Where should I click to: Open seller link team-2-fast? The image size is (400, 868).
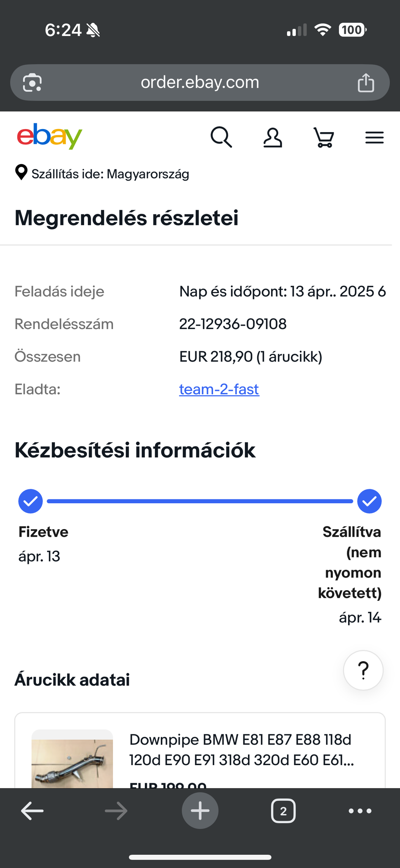tap(219, 389)
